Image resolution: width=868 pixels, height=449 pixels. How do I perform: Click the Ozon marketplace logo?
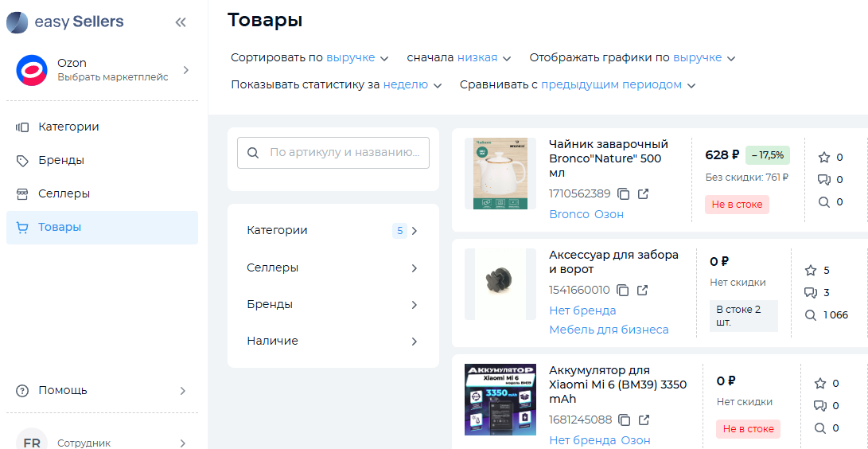tap(32, 70)
